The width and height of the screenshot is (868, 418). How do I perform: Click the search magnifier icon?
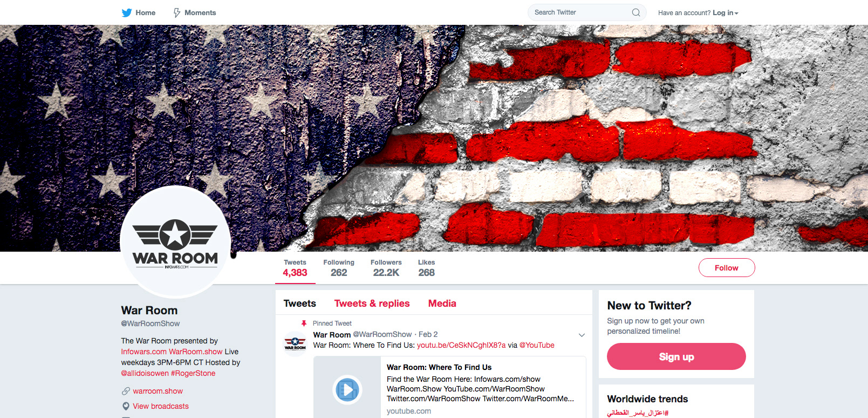point(636,12)
